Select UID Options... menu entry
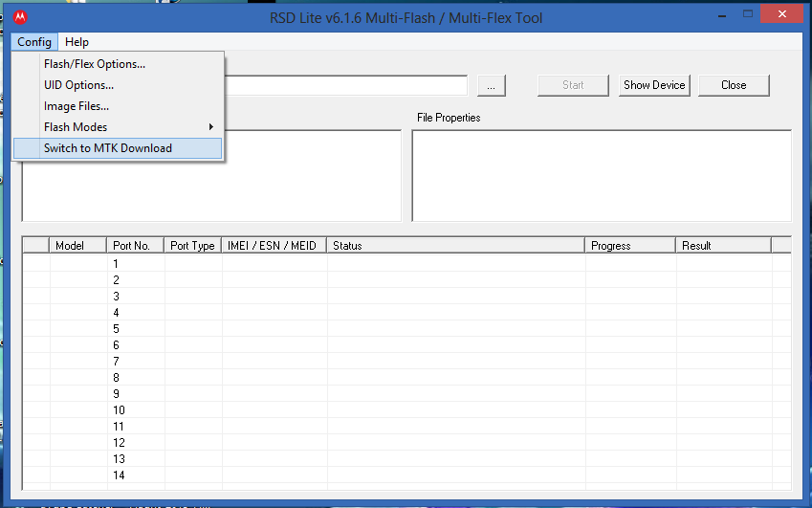The height and width of the screenshot is (508, 812). 118,85
